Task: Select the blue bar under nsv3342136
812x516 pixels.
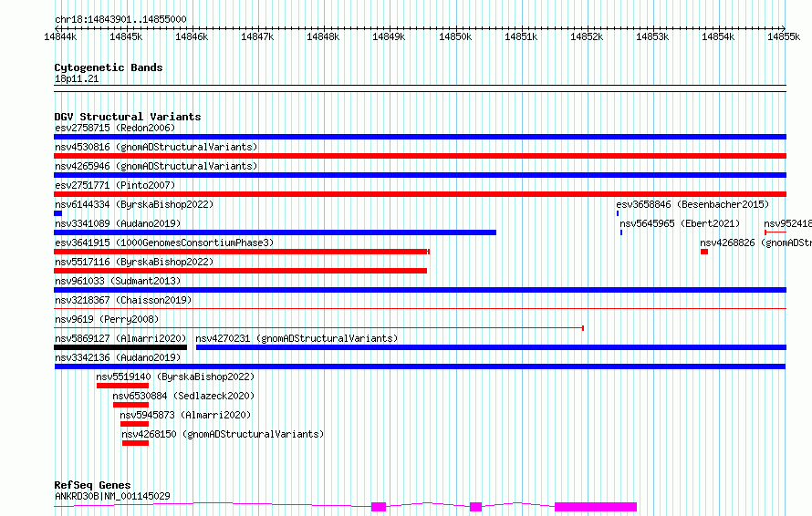Action: coord(420,366)
